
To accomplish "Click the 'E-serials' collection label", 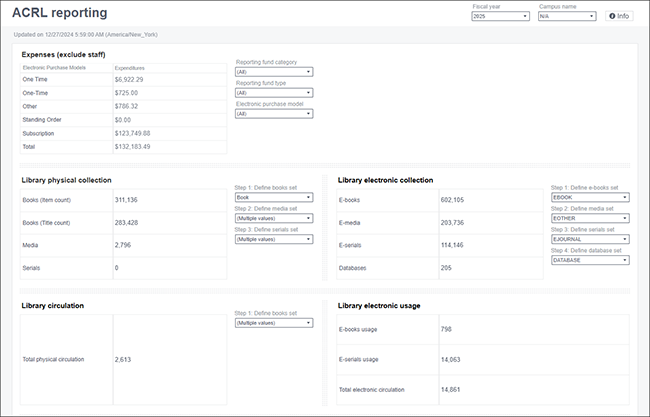I will point(350,245).
